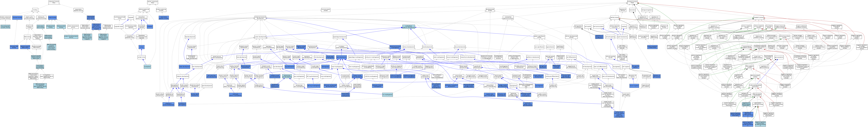
Task: Select the 'nuclear lumen' node
Action: (142, 57)
